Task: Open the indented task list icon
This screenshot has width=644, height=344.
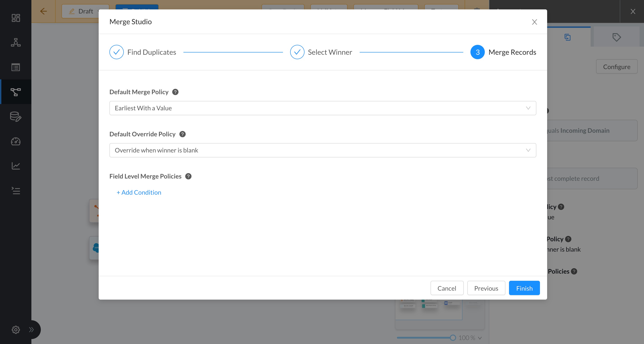Action: (16, 190)
